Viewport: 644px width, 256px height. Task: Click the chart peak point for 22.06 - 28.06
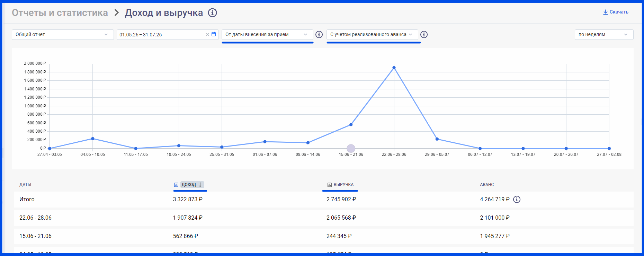coord(394,68)
